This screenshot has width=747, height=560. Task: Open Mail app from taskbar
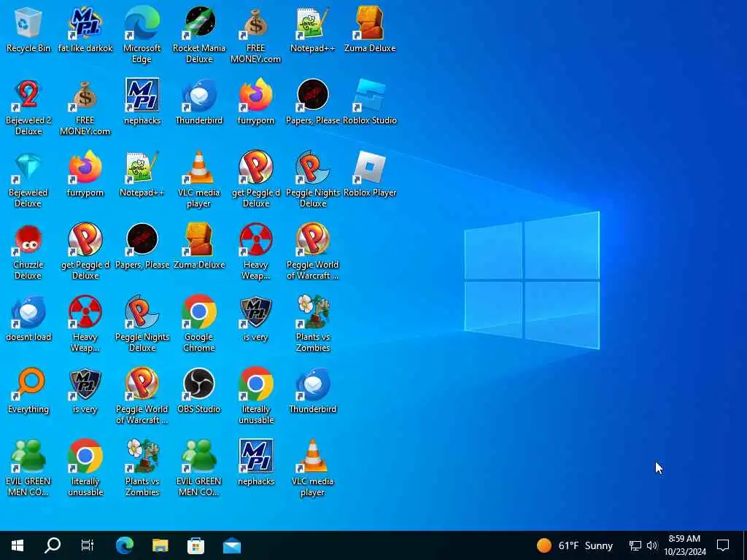point(232,545)
